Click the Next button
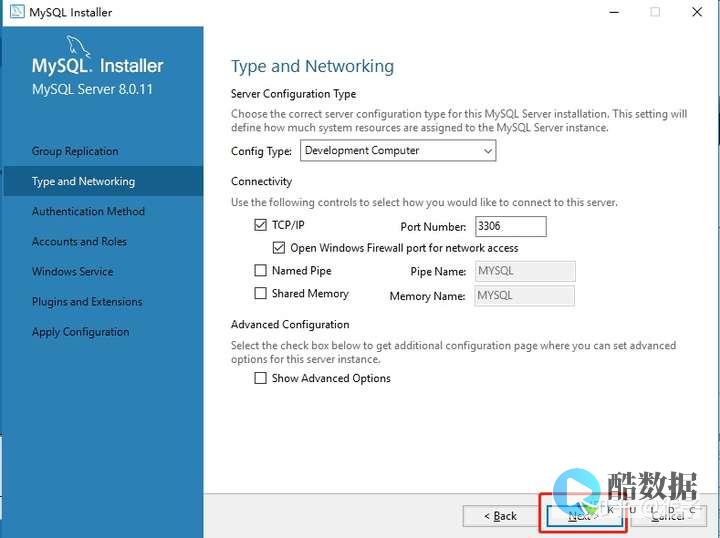The image size is (720, 538). coord(584,516)
